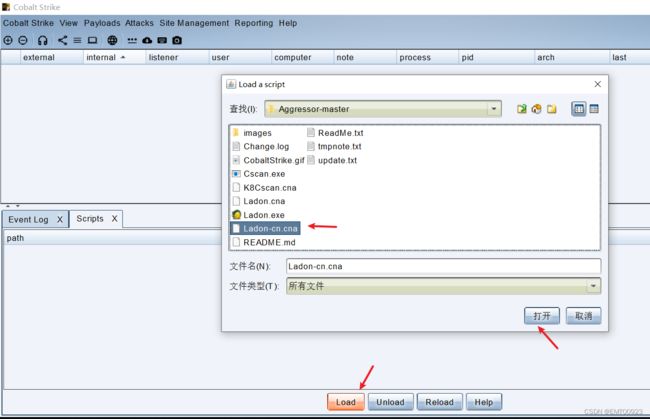The height and width of the screenshot is (419, 650).
Task: Open keystrokes keyboard icon
Action: point(162,40)
